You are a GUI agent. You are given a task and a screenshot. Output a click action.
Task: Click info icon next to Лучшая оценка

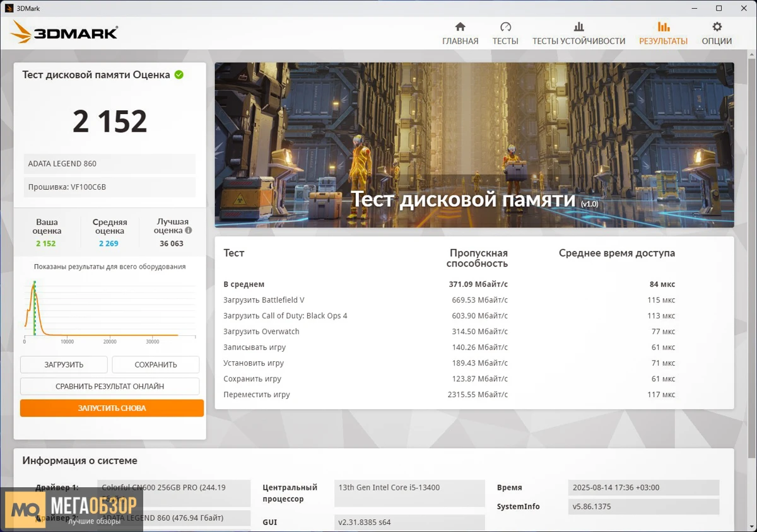[x=188, y=231]
